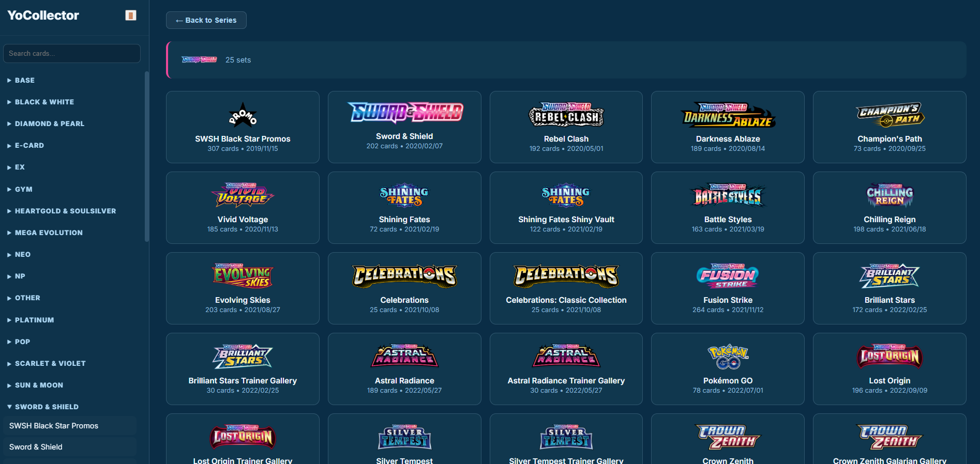Click '73 cards • 2020/09/25' text
This screenshot has width=980, height=464.
point(889,149)
